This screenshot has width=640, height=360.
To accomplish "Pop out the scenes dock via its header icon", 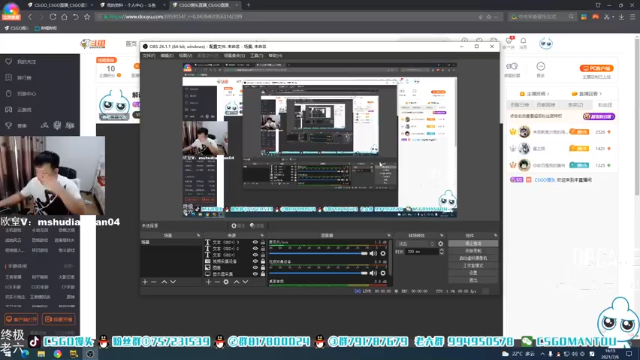I will click(x=198, y=236).
